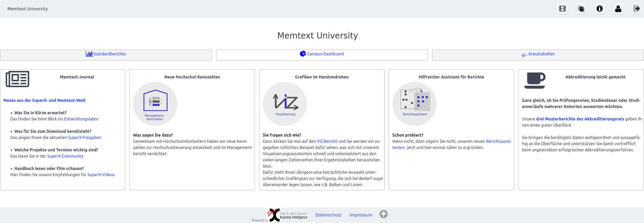Open Datenschutz link in footer
Viewport: 644px width, 223px height.
coord(328,215)
